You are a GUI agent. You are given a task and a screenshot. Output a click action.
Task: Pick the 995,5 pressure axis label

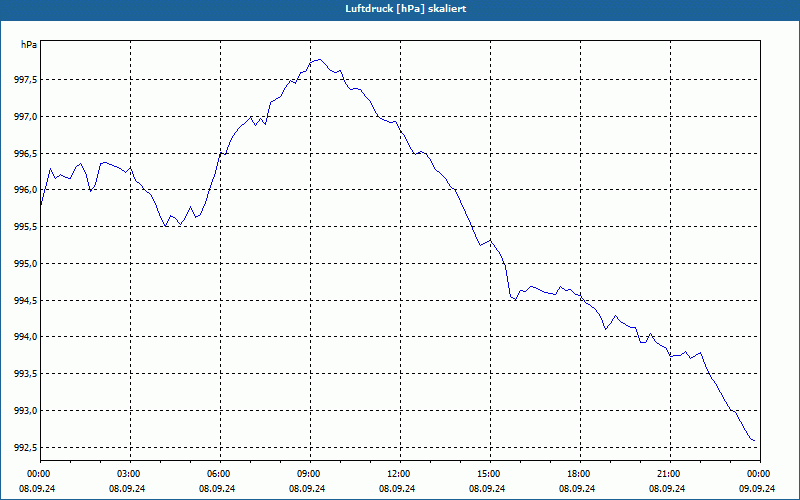coord(25,227)
